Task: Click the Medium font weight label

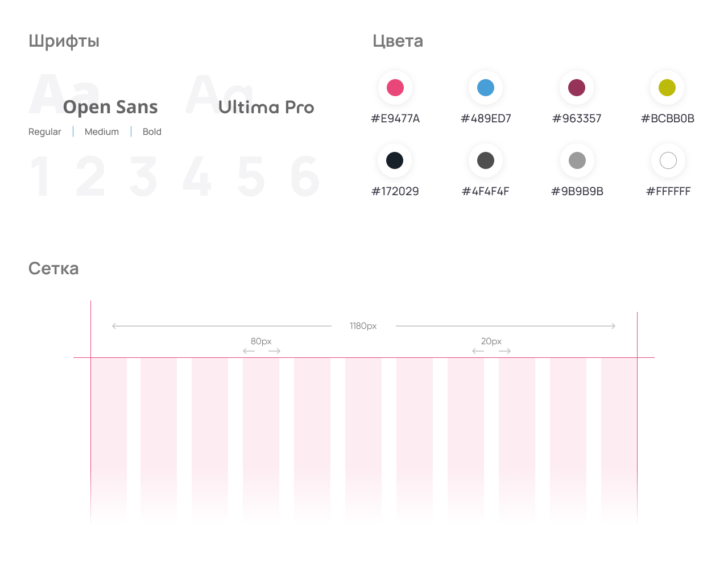Action: click(x=102, y=131)
